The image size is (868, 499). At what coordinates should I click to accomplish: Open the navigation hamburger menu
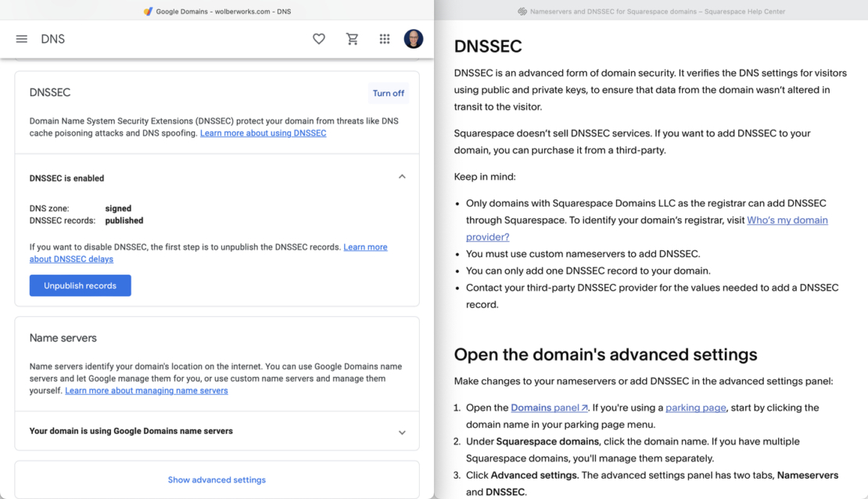(x=21, y=38)
